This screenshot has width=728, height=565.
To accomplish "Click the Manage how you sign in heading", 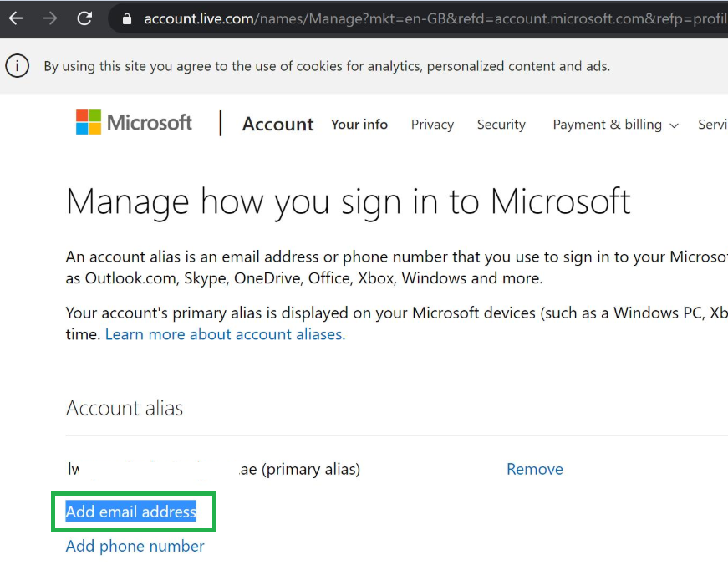I will click(x=349, y=202).
